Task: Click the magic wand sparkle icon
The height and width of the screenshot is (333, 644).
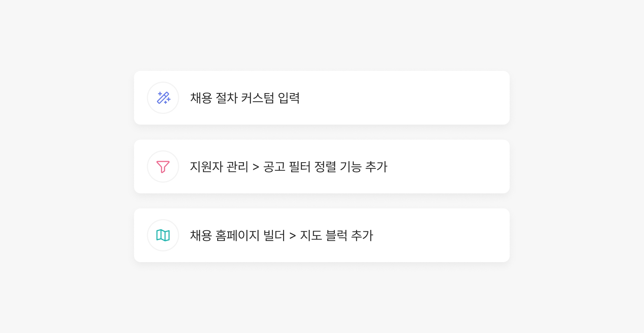Action: (163, 98)
